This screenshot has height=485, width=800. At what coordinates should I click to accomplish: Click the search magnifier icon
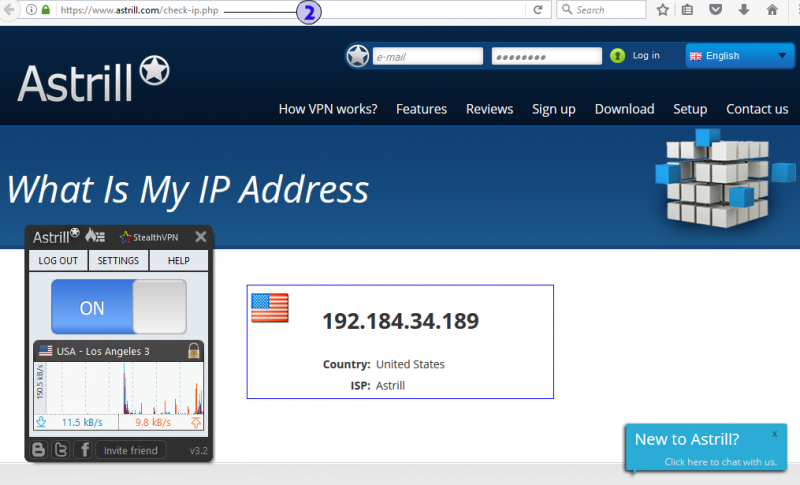pos(567,10)
